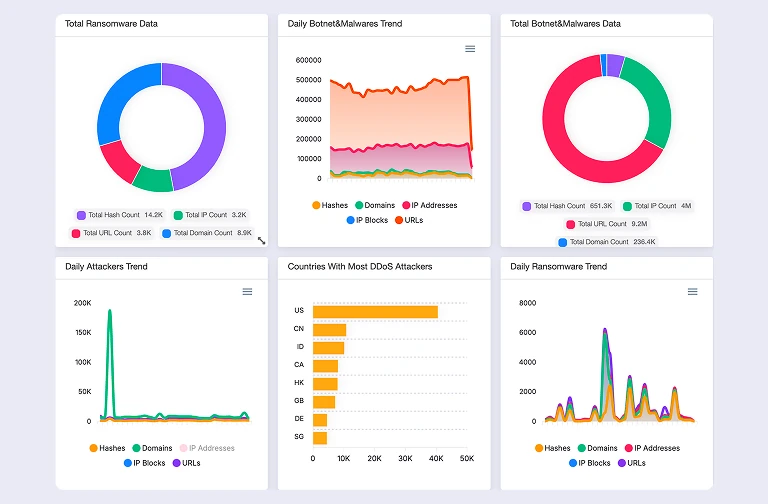The image size is (768, 504).
Task: Click the Total Botnet&Malwares Data card title
Action: tap(565, 24)
